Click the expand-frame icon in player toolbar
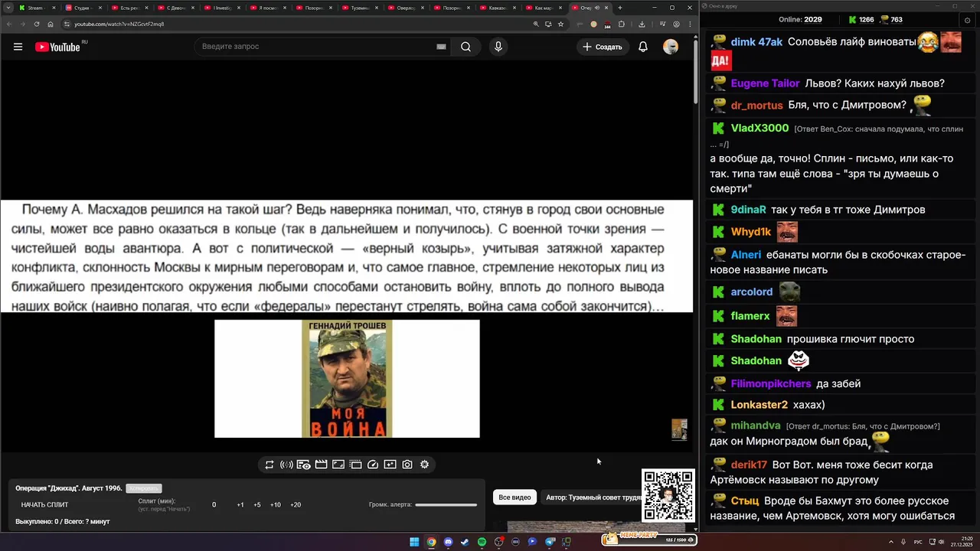This screenshot has width=980, height=551. point(338,465)
